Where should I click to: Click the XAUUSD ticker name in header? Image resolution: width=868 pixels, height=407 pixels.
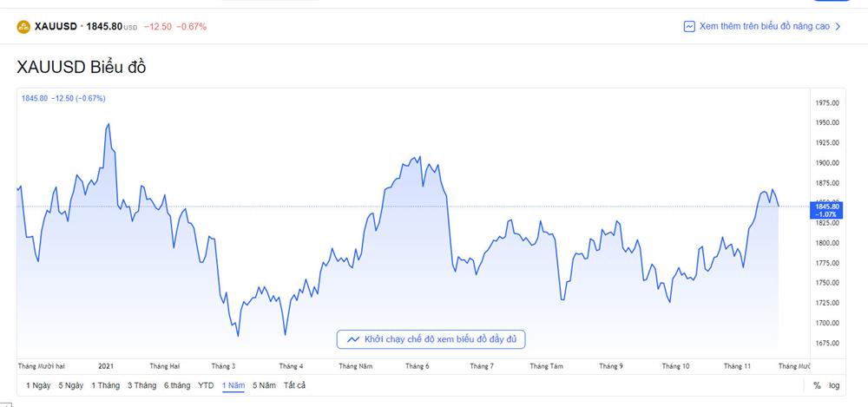coord(56,27)
